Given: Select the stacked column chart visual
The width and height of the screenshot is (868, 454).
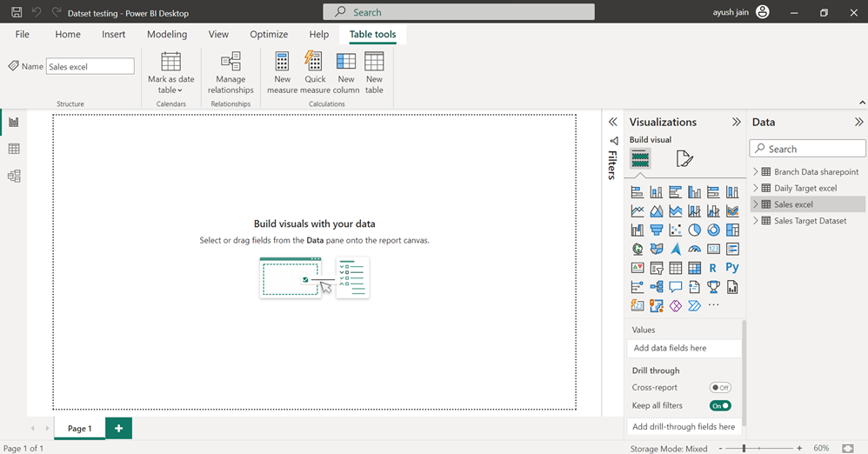Looking at the screenshot, I should pyautogui.click(x=657, y=192).
